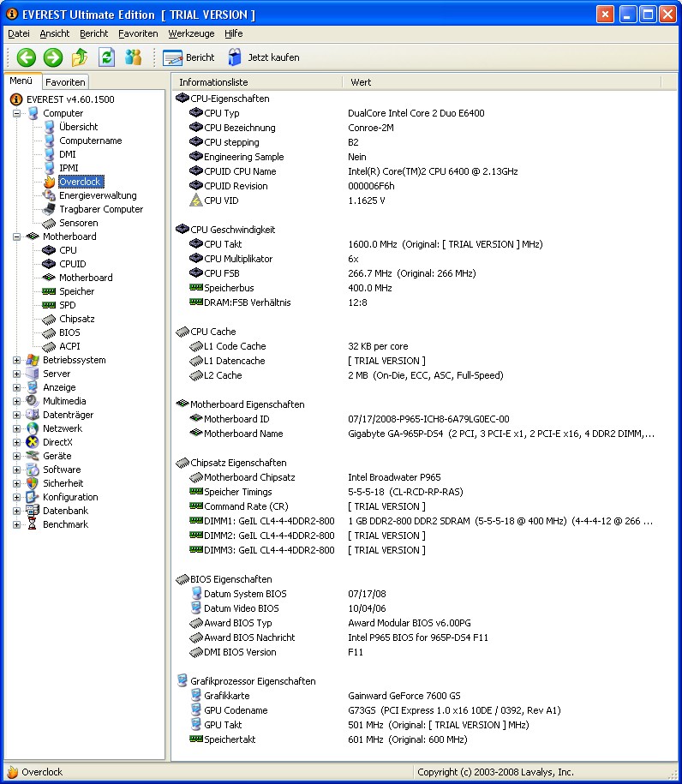Screen dimensions: 682x784
Task: Click the CPUID tree icon
Action: click(49, 264)
